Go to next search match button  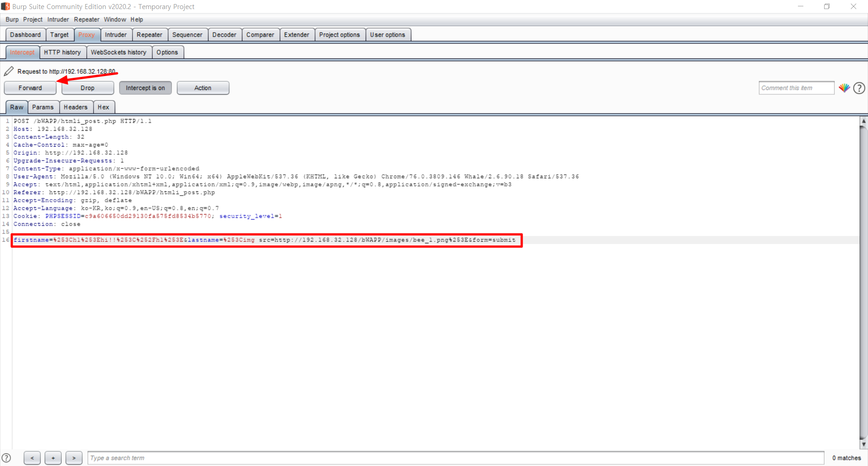(x=74, y=458)
